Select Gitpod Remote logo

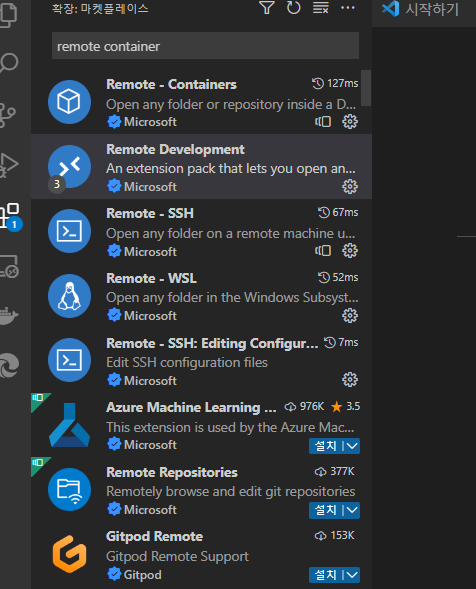(x=69, y=554)
